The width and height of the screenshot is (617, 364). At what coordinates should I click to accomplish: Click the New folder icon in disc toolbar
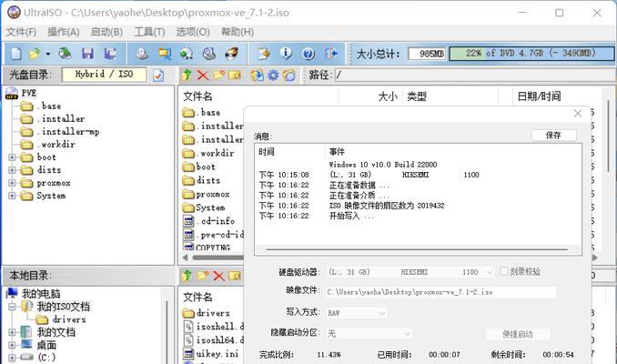(218, 75)
